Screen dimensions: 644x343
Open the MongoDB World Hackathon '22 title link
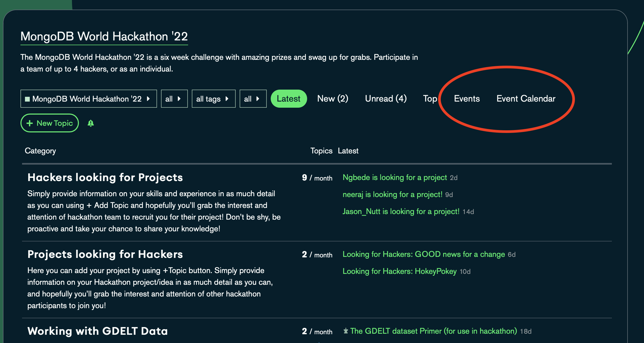[104, 36]
